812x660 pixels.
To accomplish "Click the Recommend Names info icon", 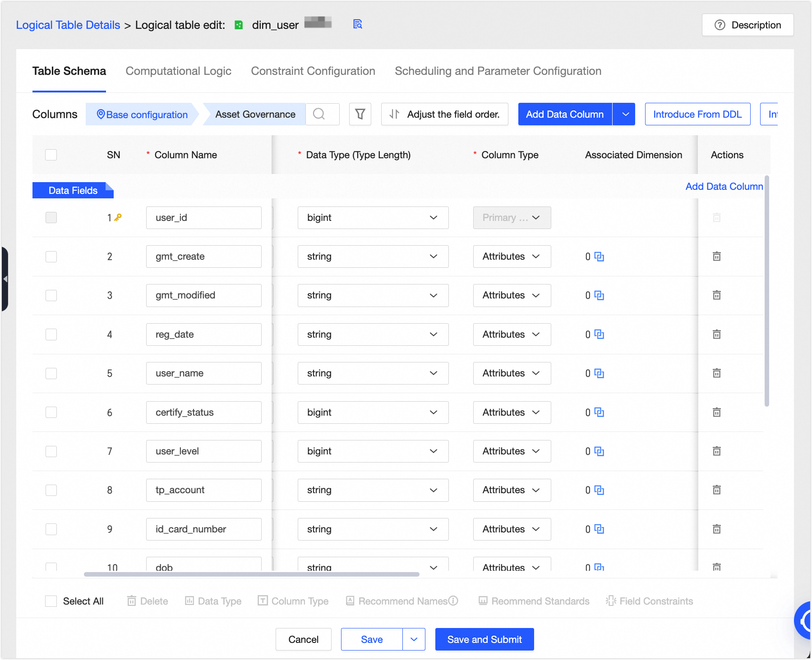I will pos(453,601).
